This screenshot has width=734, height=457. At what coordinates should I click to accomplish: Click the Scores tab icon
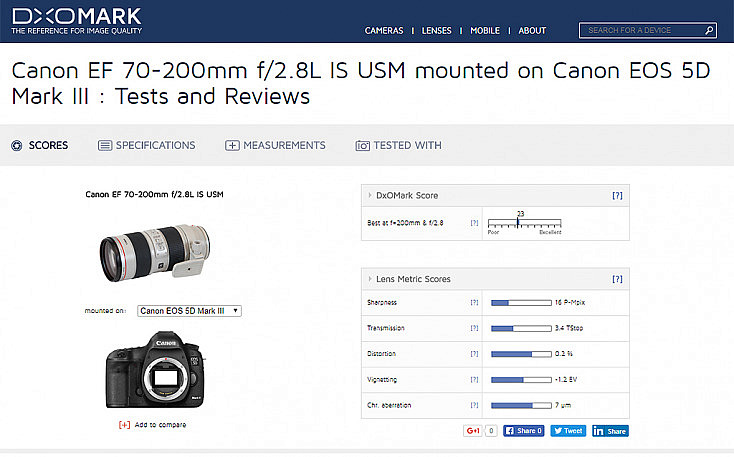click(17, 146)
